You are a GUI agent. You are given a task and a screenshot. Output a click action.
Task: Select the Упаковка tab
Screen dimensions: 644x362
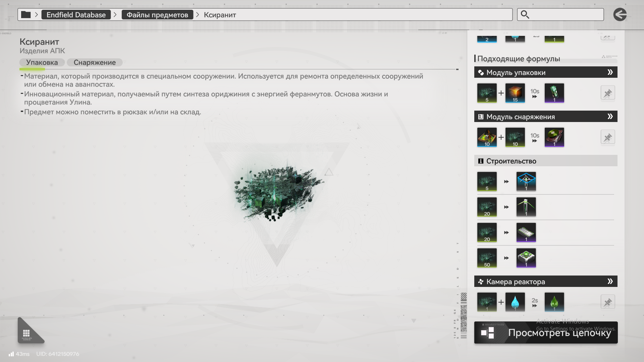[42, 62]
